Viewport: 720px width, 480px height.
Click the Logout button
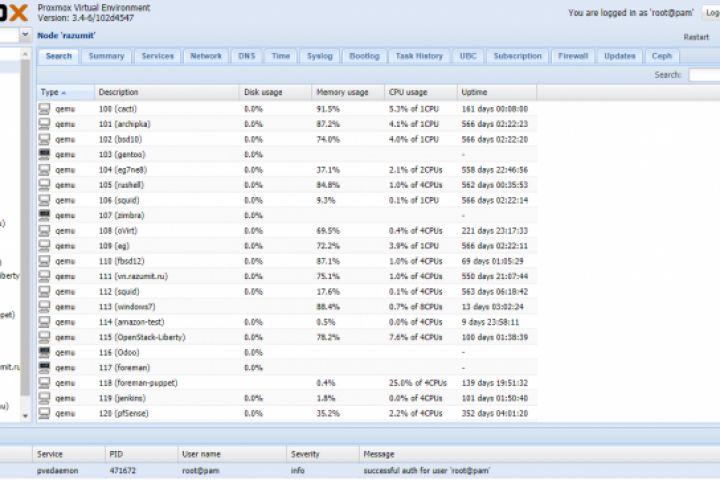(x=711, y=13)
